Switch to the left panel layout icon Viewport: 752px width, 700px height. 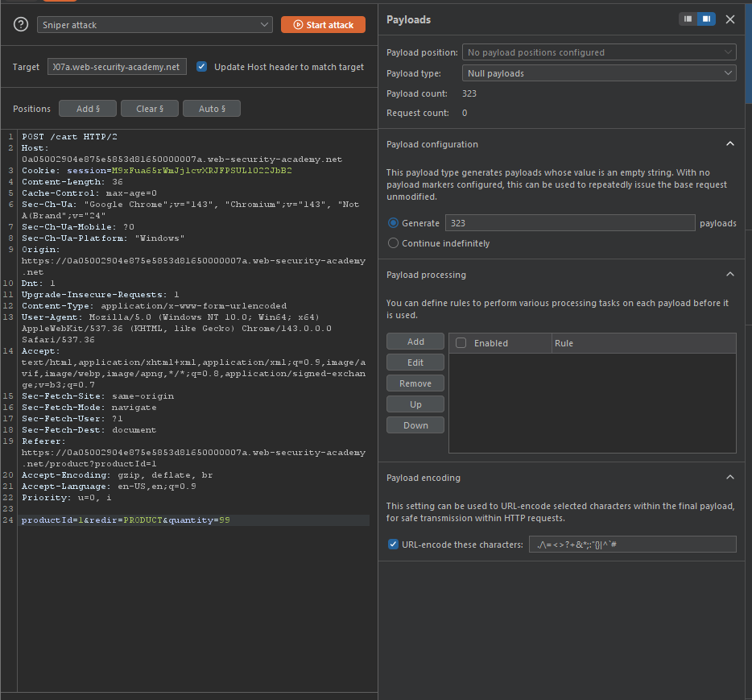pyautogui.click(x=688, y=19)
